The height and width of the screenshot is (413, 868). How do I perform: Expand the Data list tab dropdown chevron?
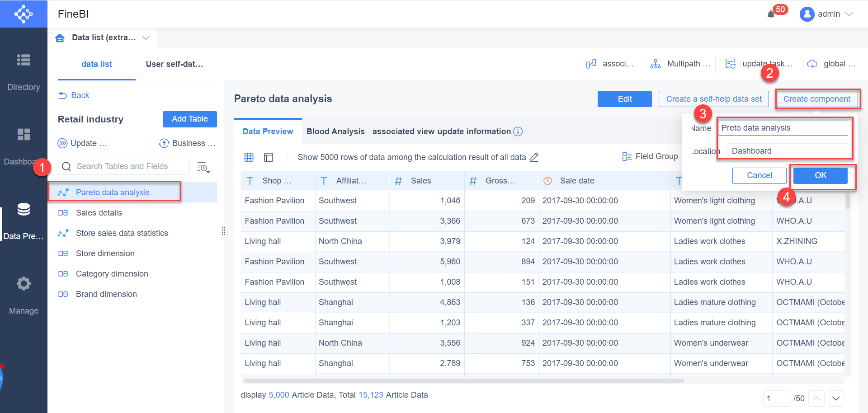[x=146, y=38]
